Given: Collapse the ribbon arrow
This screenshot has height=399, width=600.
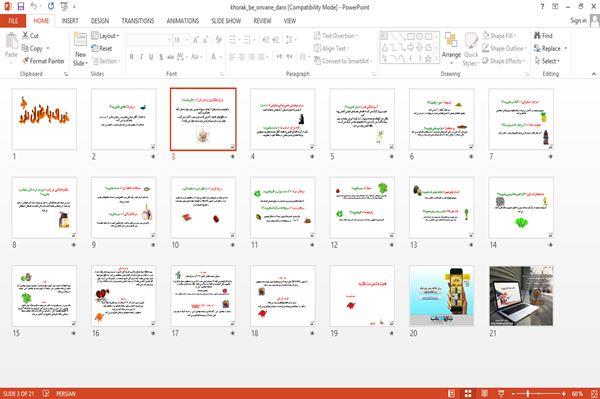Looking at the screenshot, I should pos(594,74).
